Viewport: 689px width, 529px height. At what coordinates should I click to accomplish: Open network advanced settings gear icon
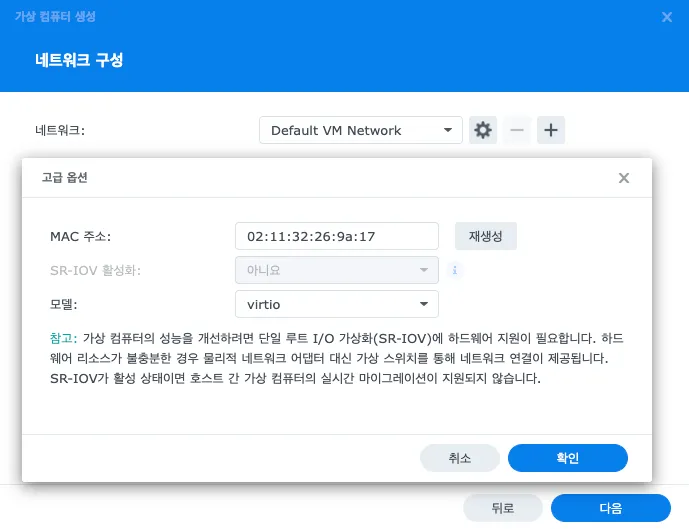click(x=482, y=130)
